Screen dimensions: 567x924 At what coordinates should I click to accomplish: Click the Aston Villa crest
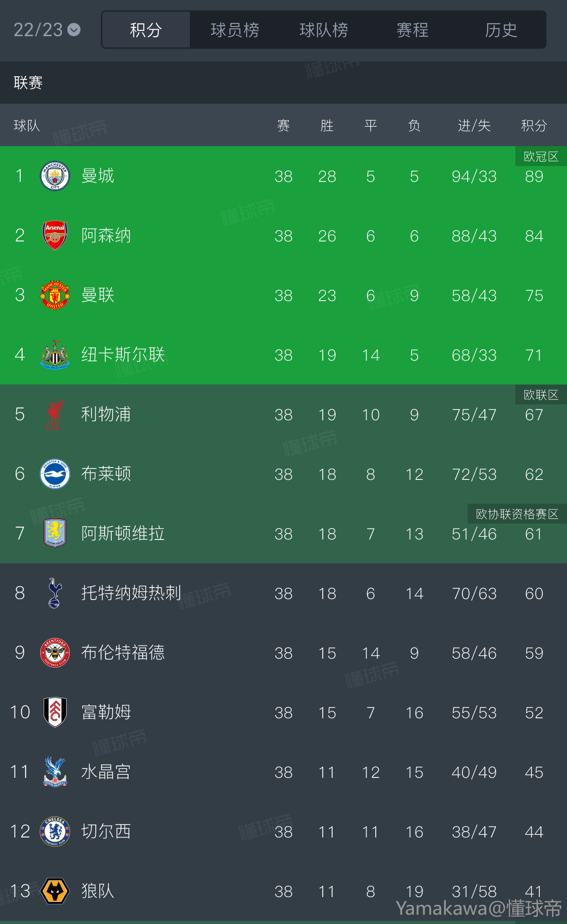(55, 533)
